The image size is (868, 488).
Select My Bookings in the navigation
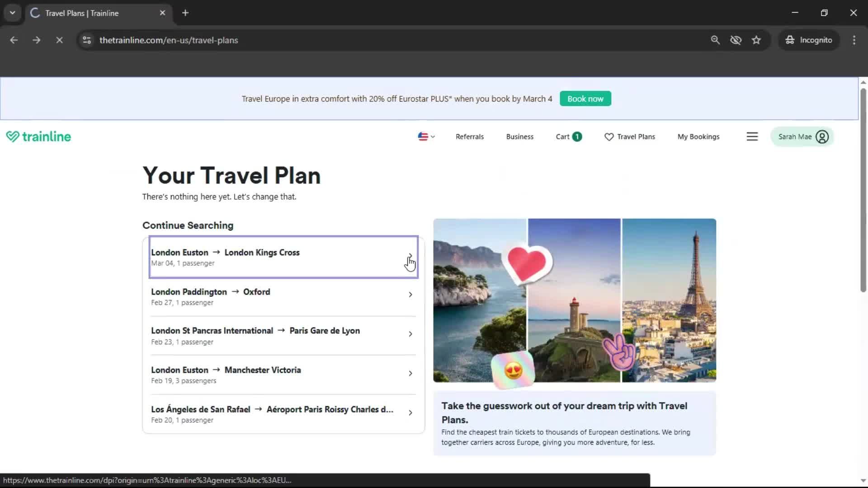(698, 136)
